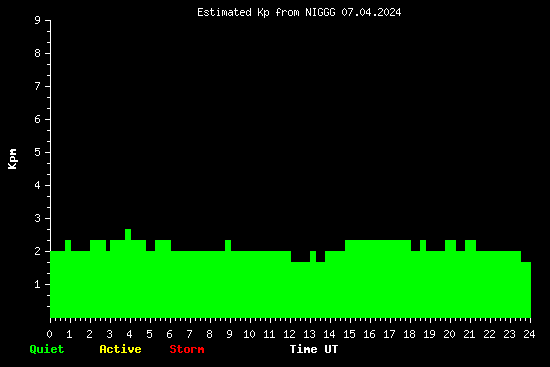Click the last short bar before hour 24
The width and height of the screenshot is (550, 367).
click(526, 290)
